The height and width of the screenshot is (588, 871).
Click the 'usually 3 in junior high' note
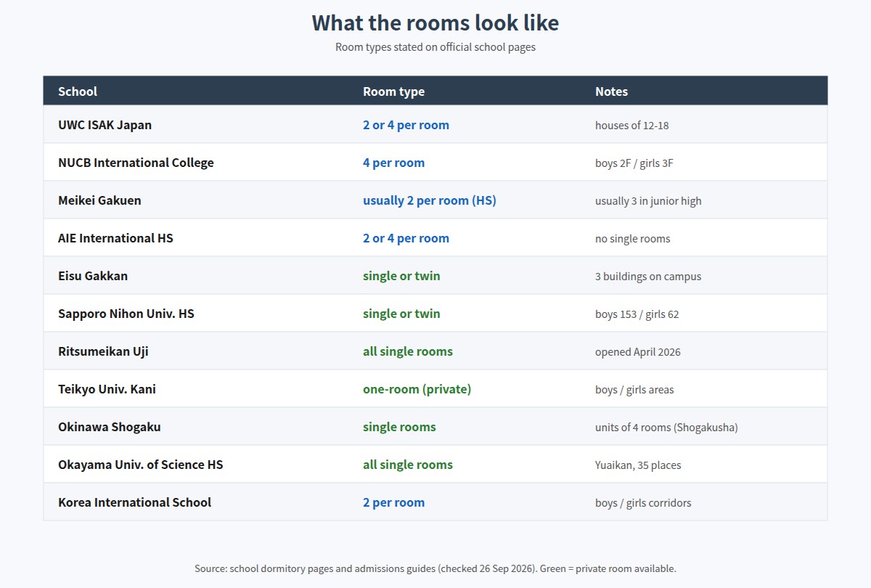(649, 200)
